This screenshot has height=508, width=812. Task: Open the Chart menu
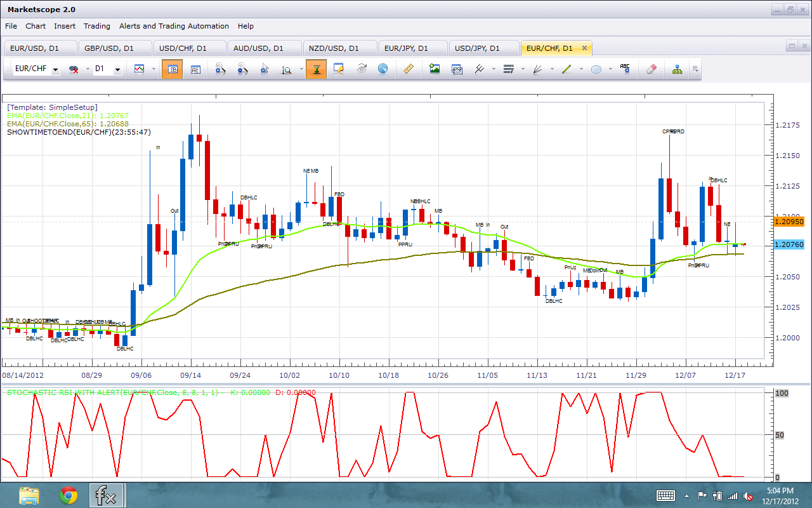click(x=36, y=26)
